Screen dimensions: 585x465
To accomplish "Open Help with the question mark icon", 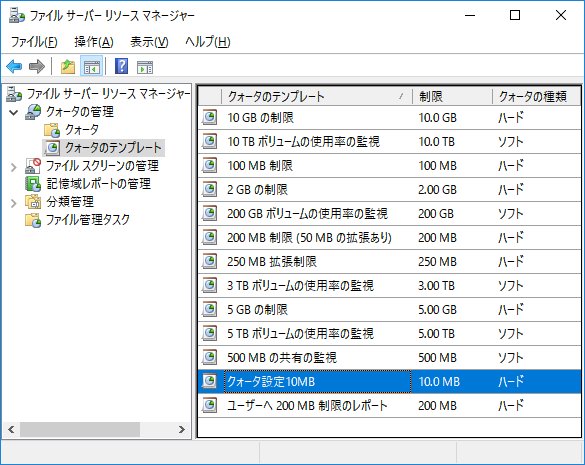I will pyautogui.click(x=122, y=66).
